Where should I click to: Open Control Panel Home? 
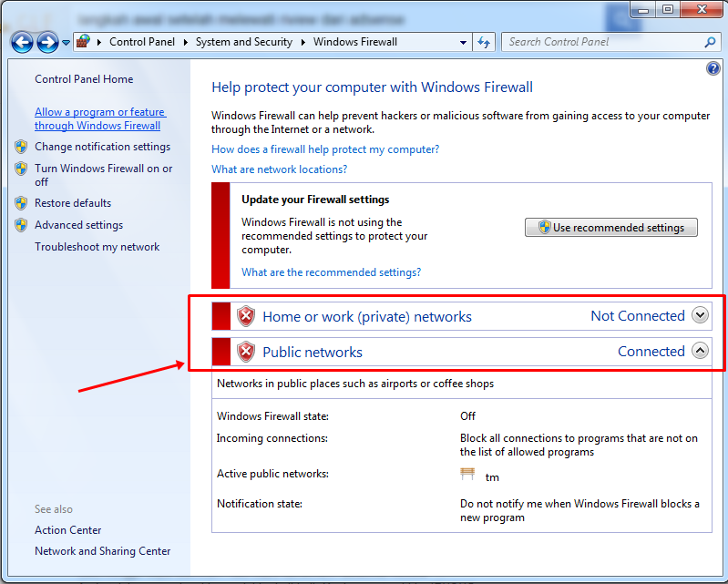coord(84,79)
